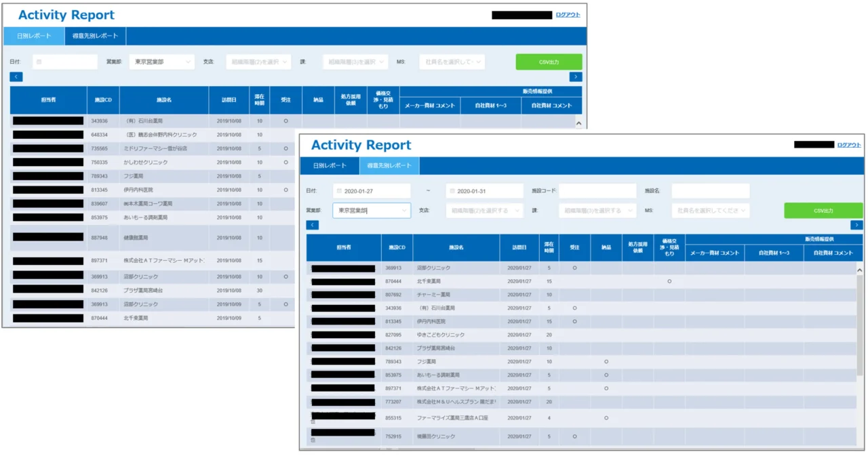Click the scroll-up arrow in back window's table
This screenshot has height=456, width=868.
(578, 123)
